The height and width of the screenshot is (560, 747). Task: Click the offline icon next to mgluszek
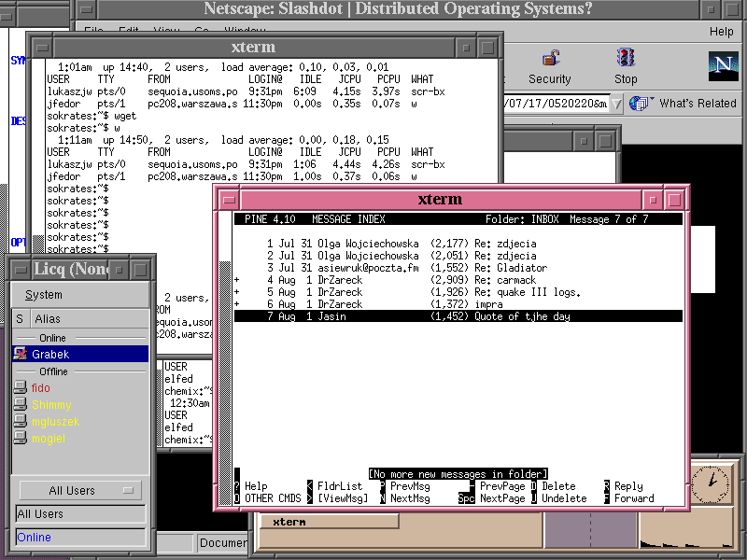20,421
